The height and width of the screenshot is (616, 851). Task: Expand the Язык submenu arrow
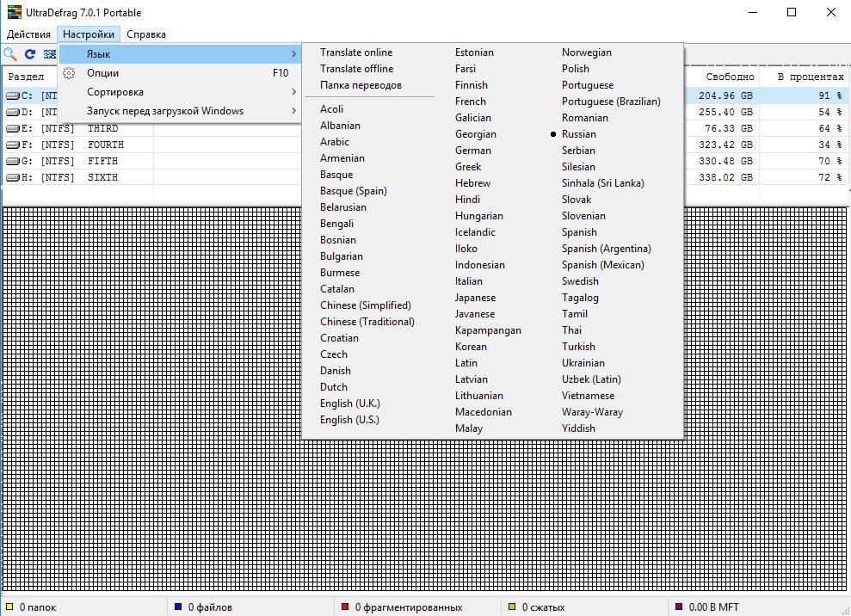(293, 53)
